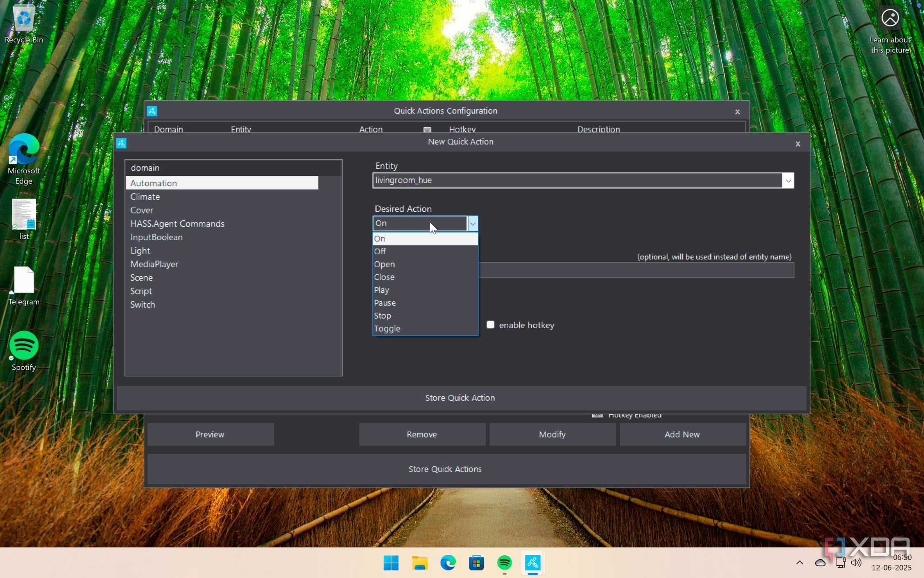Select the list file desktop icon
This screenshot has width=924, height=578.
tap(24, 219)
